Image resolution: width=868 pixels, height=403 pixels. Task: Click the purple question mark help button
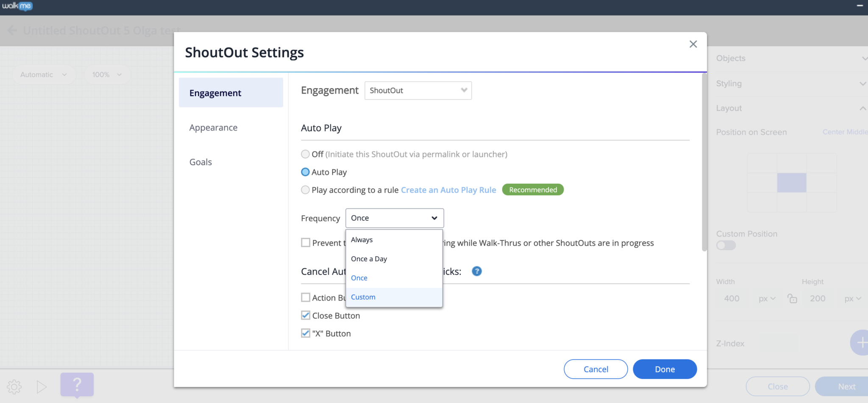pos(77,385)
